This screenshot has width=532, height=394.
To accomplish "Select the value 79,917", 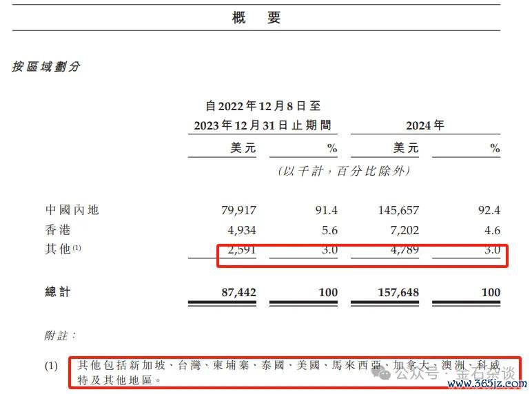I will [239, 211].
